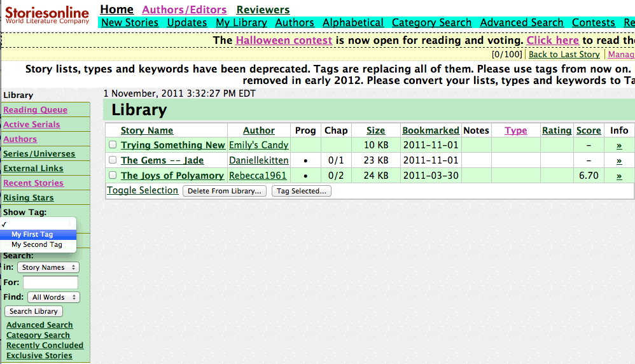Viewport: 635px width, 364px height.
Task: Open Active Serials in sidebar
Action: 32,124
